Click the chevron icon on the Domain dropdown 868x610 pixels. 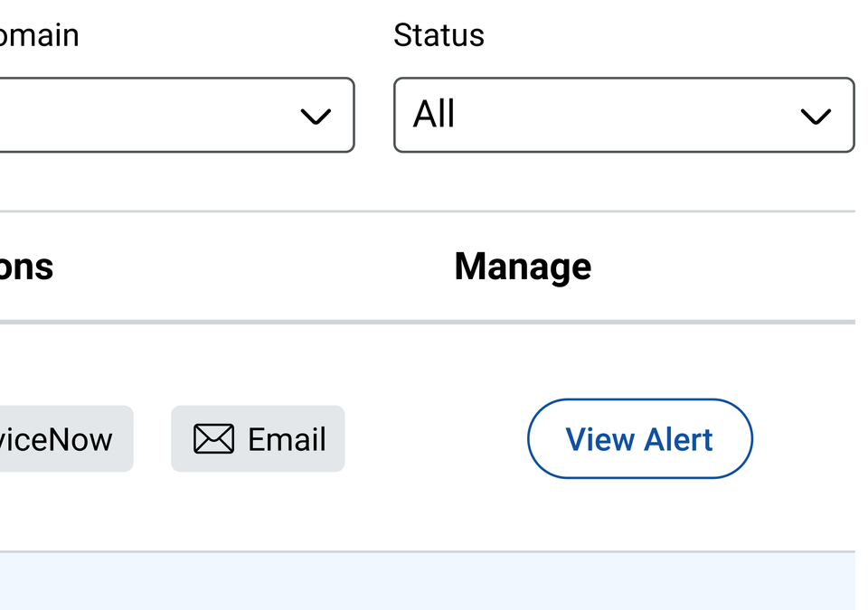tap(315, 116)
